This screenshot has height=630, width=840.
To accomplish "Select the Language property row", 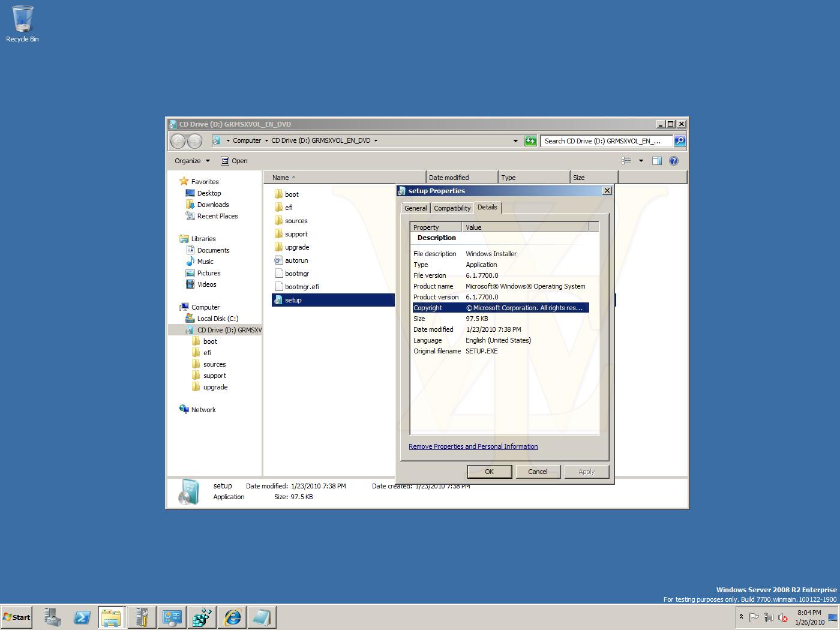I will (x=500, y=340).
